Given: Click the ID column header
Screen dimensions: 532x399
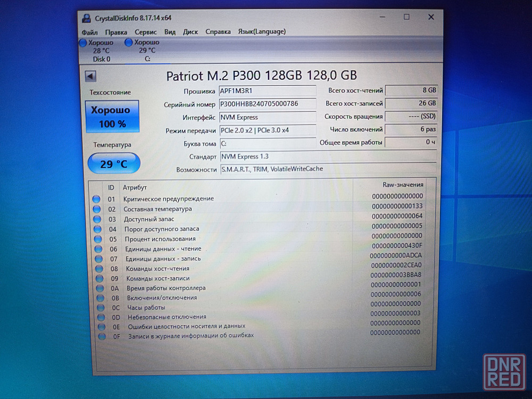Looking at the screenshot, I should pos(111,188).
